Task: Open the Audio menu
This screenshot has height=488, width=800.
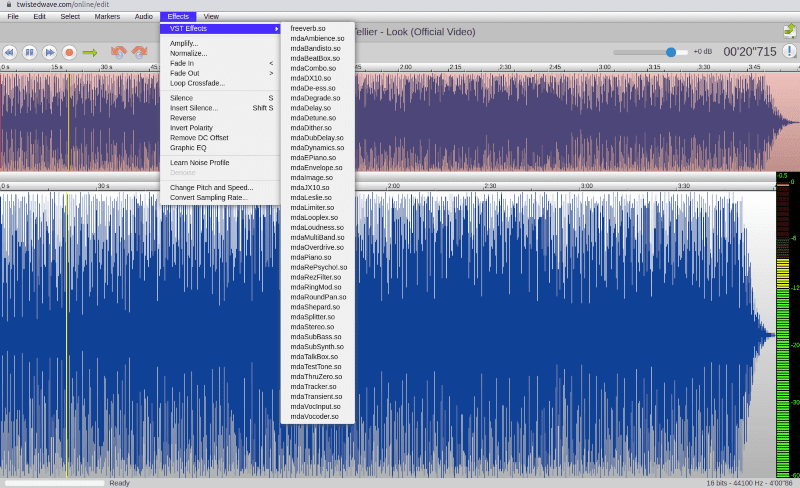Action: point(143,16)
